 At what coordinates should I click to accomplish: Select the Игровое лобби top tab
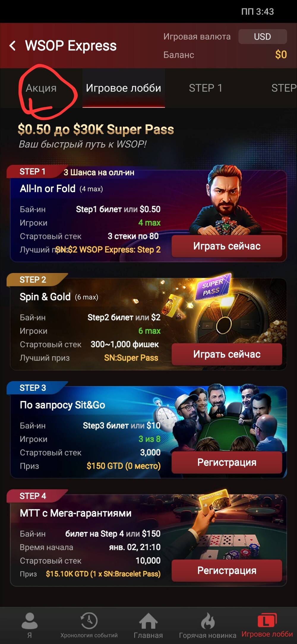tap(124, 88)
